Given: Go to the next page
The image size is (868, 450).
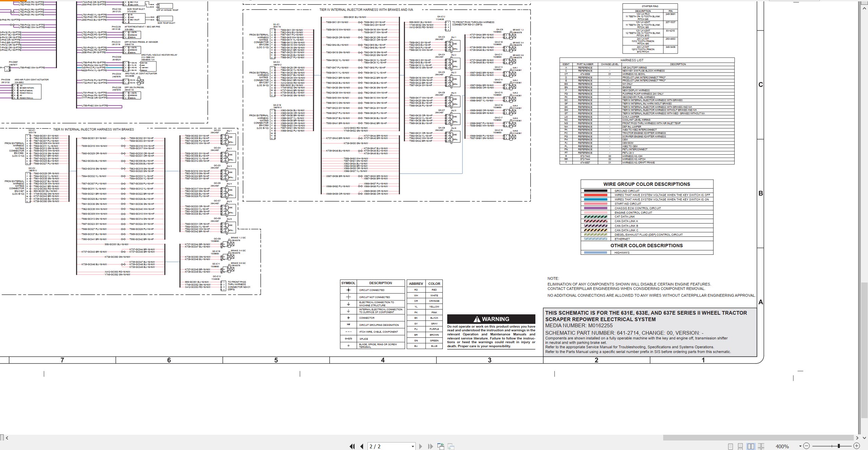Looking at the screenshot, I should 420,446.
